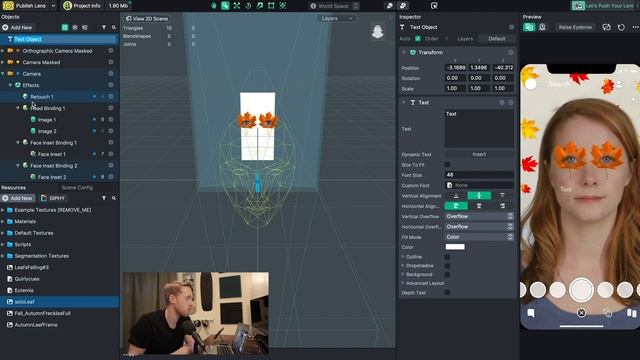The width and height of the screenshot is (640, 360).
Task: Expand the Example Textures [REMOVE_ME] folder
Action: [x=3, y=210]
